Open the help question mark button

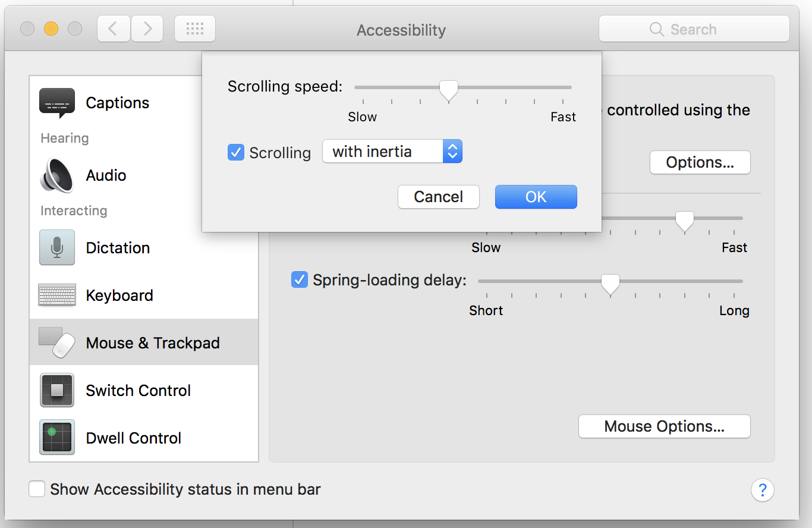pyautogui.click(x=762, y=490)
